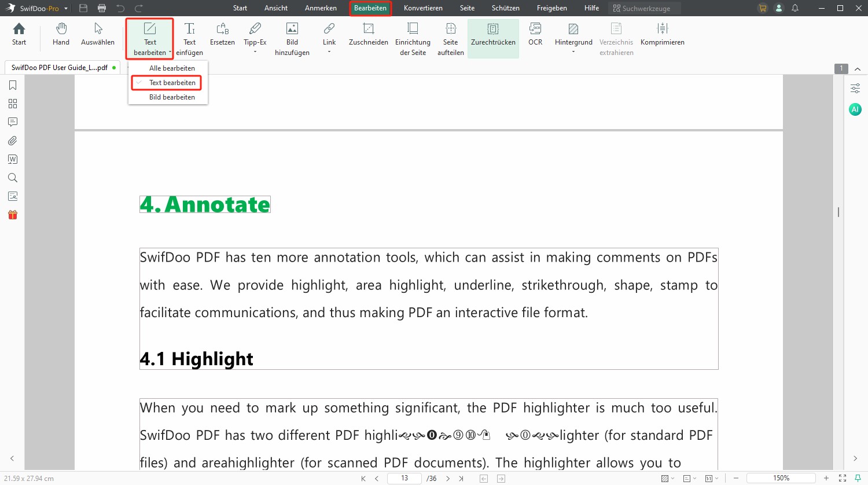Viewport: 868px width, 485px height.
Task: Switch to the Ansicht tab
Action: point(276,8)
